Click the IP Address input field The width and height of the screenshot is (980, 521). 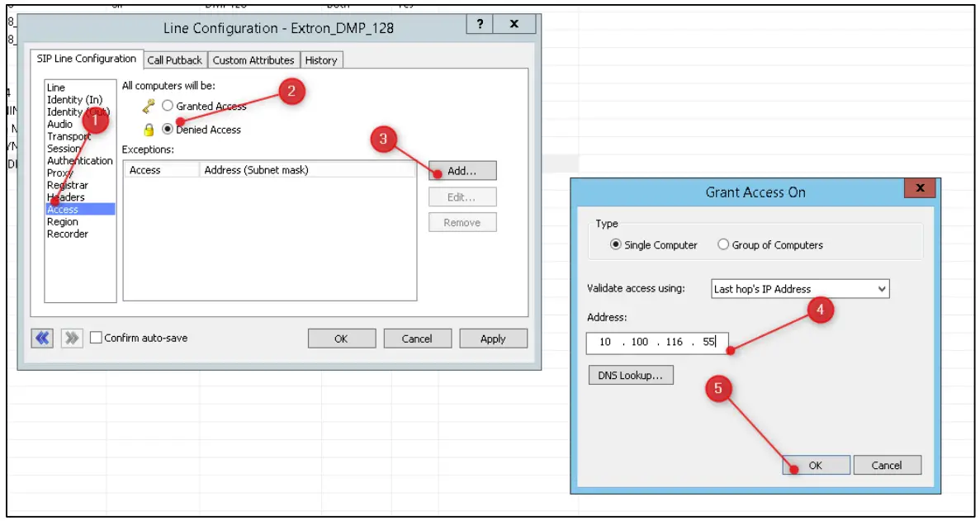pos(657,343)
